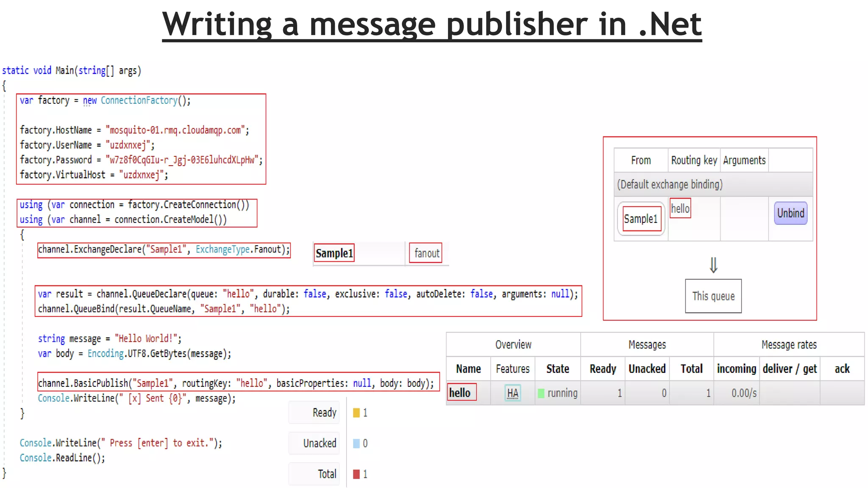This screenshot has height=488, width=868.
Task: Click the 'Press [enter] to exit.' code line
Action: point(121,443)
